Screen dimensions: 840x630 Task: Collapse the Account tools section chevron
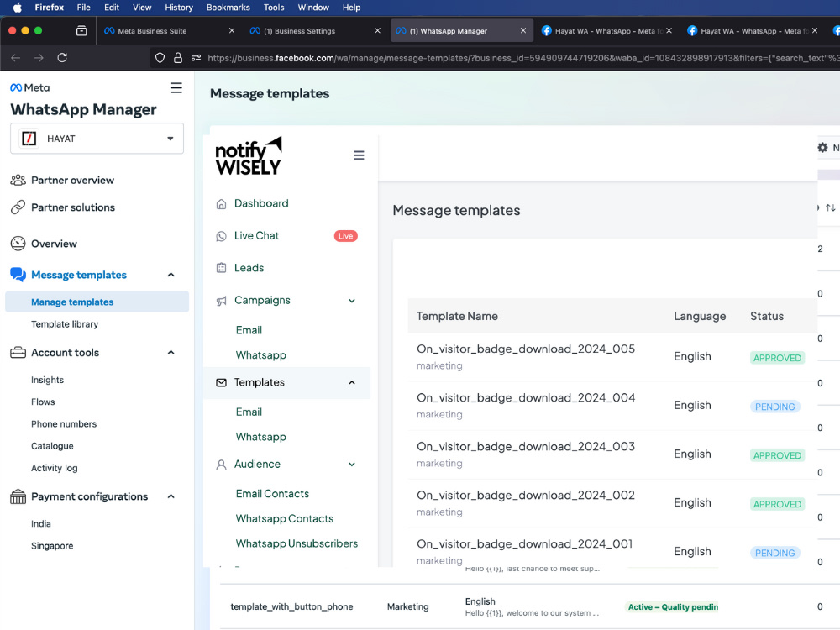point(171,353)
